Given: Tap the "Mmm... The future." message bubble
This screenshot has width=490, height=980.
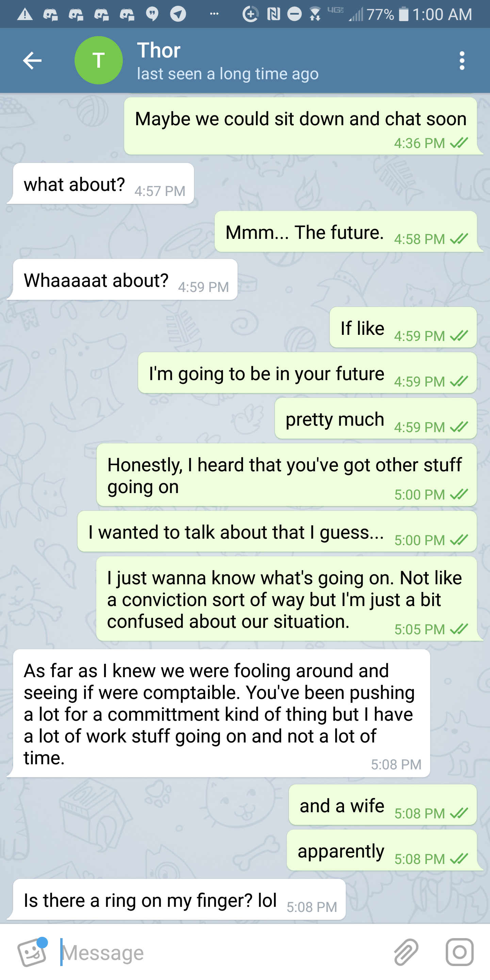Looking at the screenshot, I should tap(345, 232).
